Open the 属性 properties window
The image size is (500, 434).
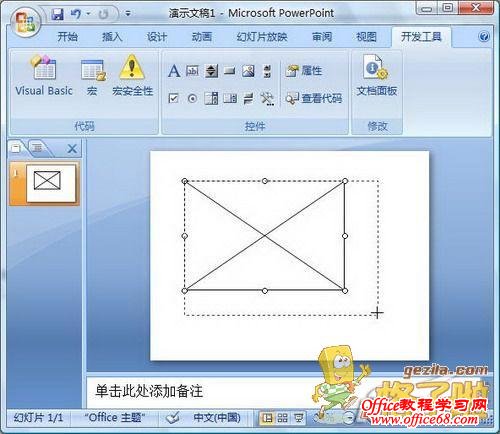(304, 71)
